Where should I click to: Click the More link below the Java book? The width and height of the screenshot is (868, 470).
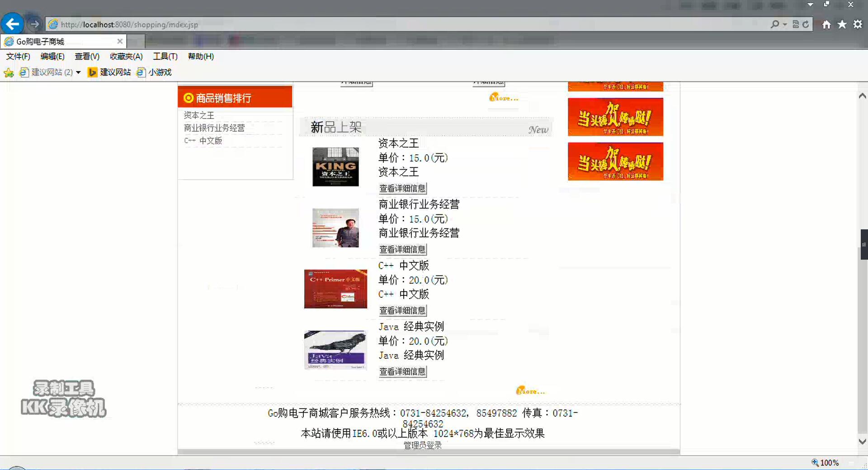tap(530, 391)
